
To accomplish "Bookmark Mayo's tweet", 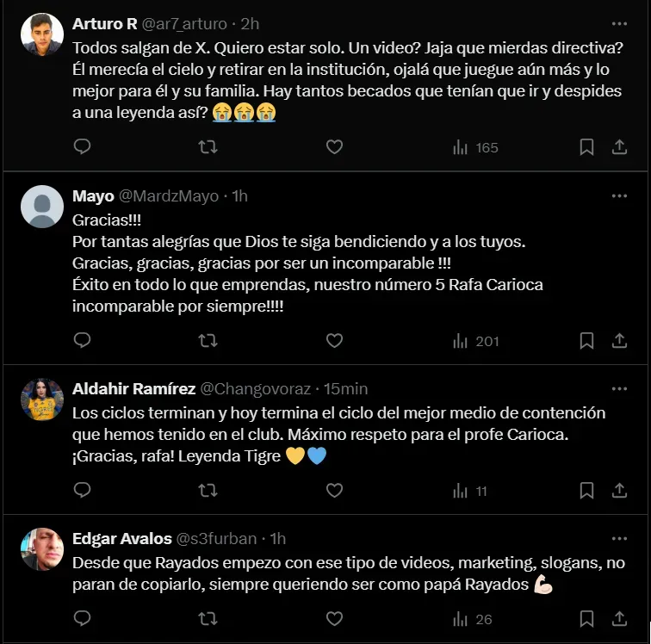I will pos(586,341).
